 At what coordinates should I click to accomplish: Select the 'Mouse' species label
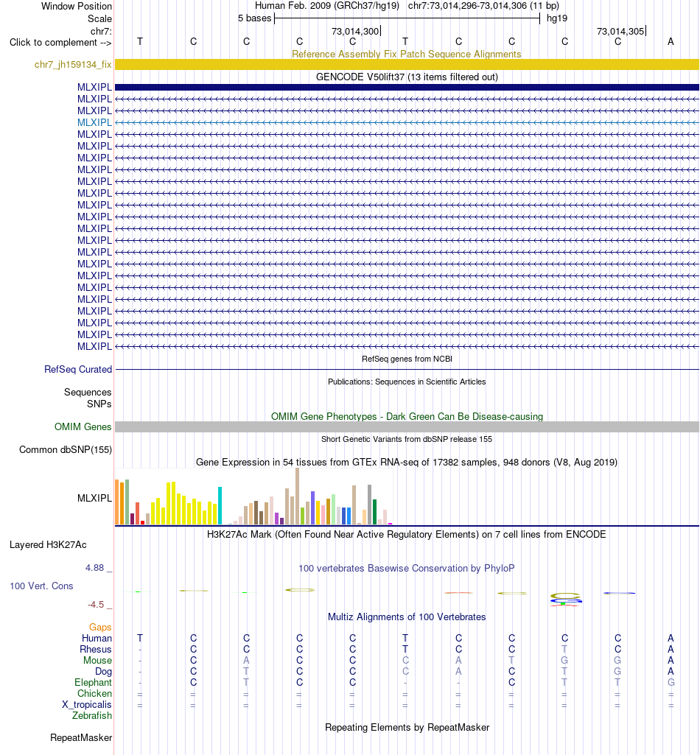[97, 660]
